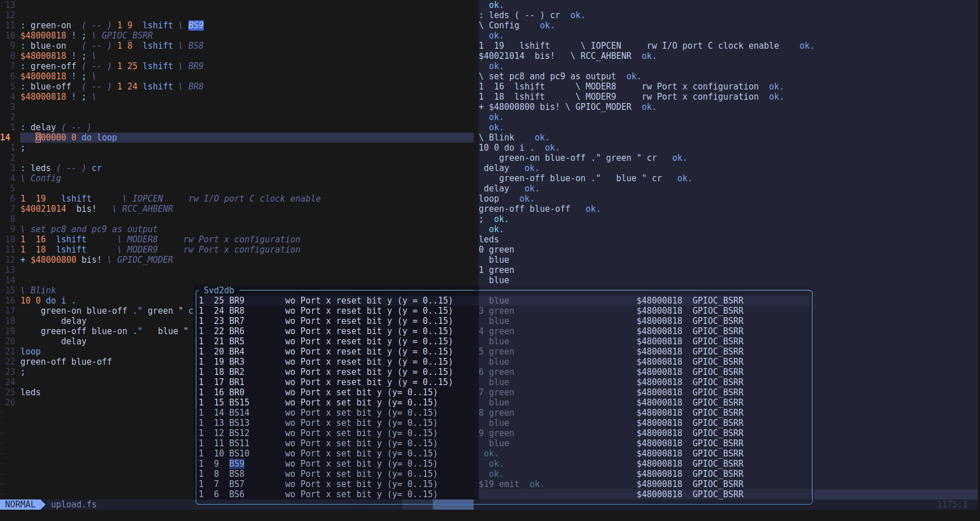Select the BR9 row in completion list
Screen dimensions: 980x521
point(237,301)
